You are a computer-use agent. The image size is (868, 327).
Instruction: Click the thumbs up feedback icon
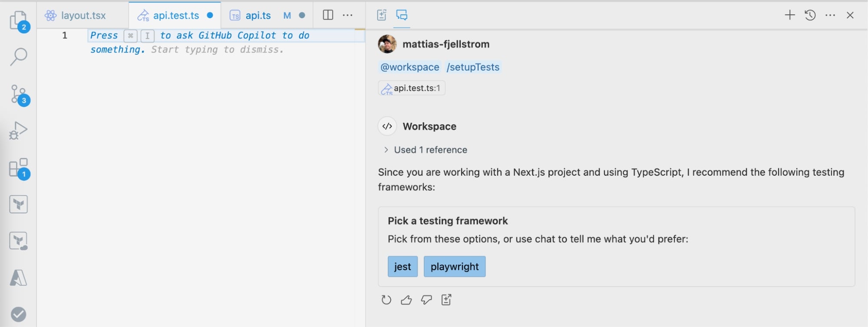click(x=406, y=300)
